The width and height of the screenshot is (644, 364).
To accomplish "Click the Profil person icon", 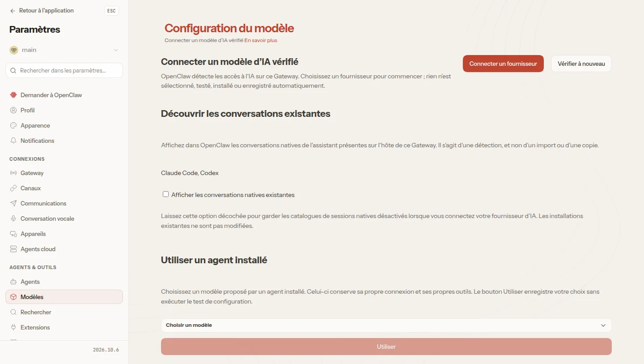I will pyautogui.click(x=13, y=110).
